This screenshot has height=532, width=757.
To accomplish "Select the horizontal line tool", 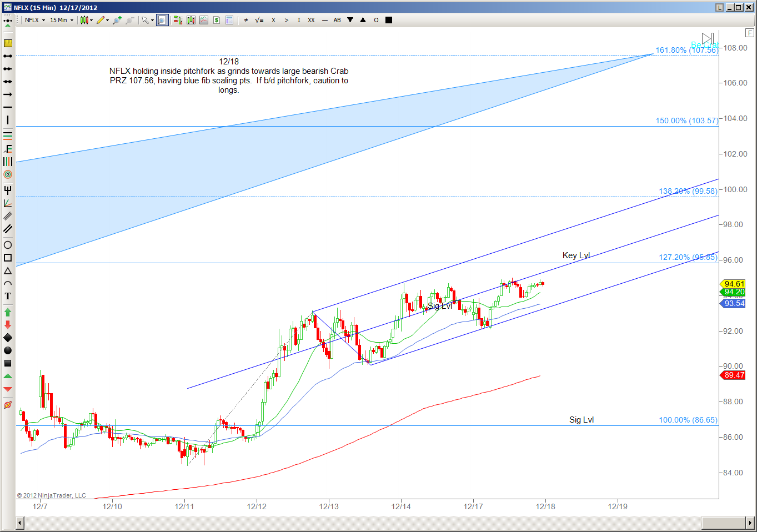I will [8, 107].
